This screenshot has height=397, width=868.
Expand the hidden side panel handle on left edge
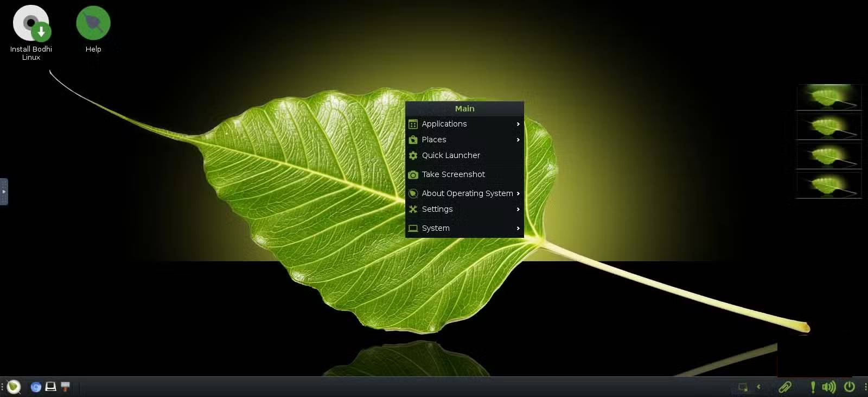point(4,192)
